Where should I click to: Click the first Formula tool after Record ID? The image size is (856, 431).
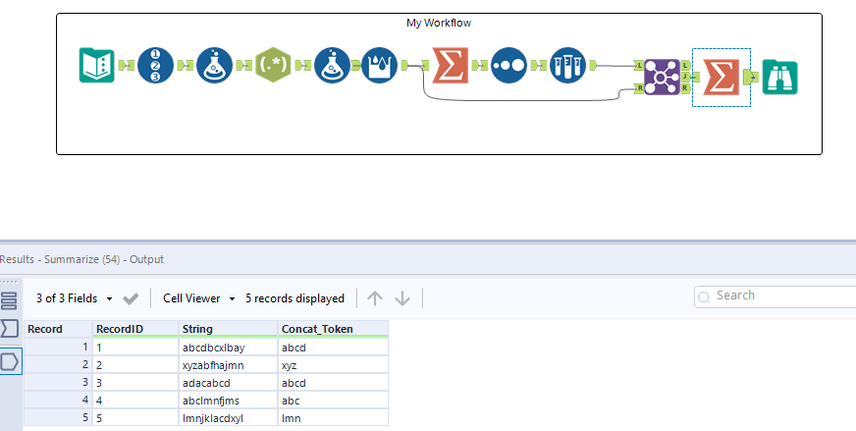[x=215, y=66]
